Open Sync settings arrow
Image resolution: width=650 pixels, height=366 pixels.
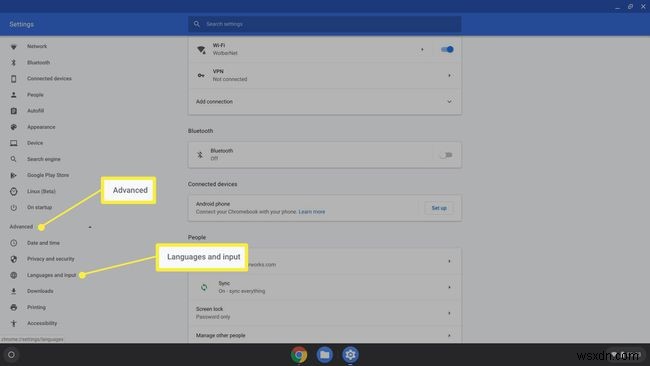click(449, 287)
